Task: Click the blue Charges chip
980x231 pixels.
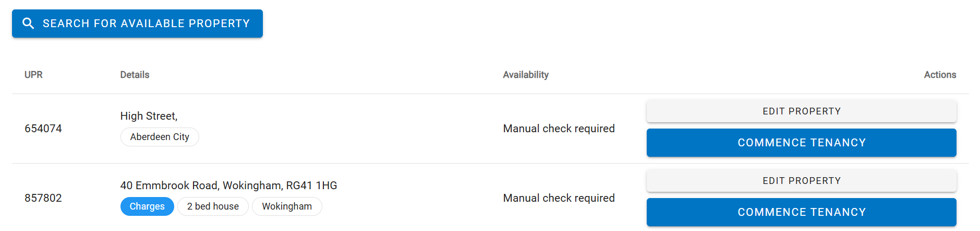Action: pyautogui.click(x=147, y=206)
